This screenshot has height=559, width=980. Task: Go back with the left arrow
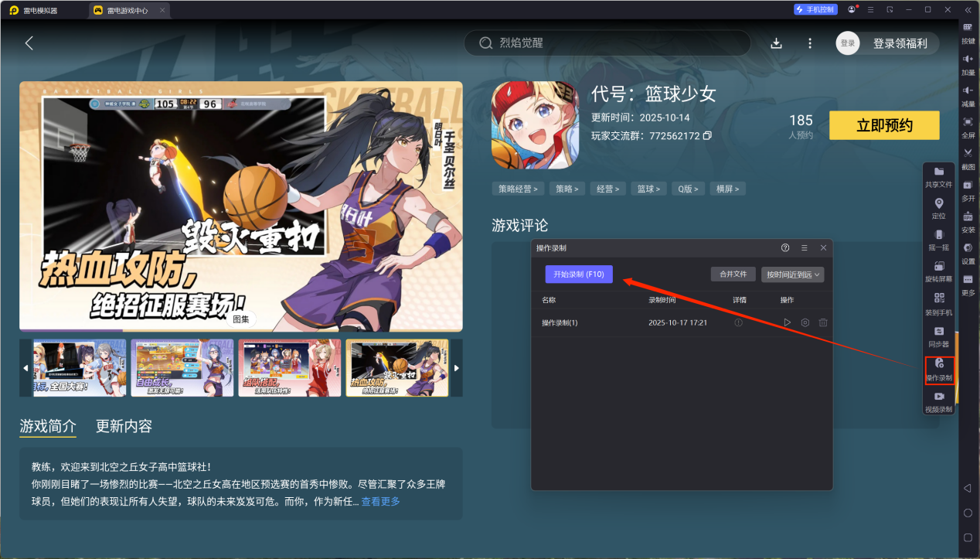tap(29, 43)
